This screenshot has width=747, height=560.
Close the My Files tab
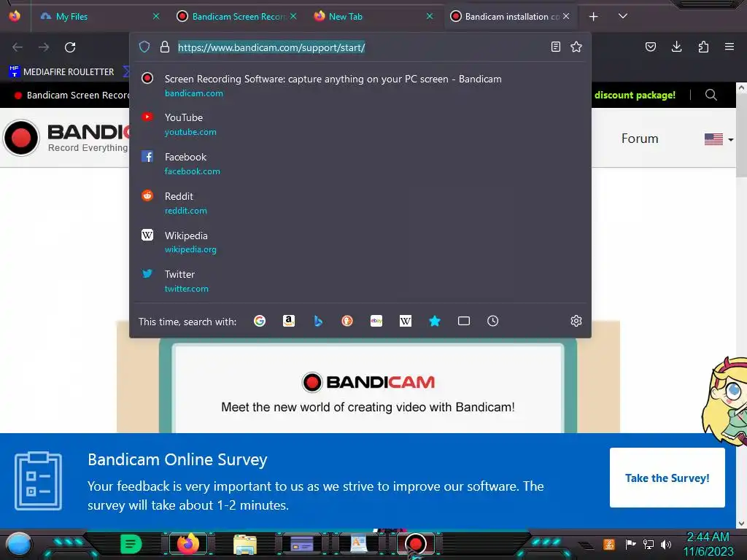(x=156, y=16)
